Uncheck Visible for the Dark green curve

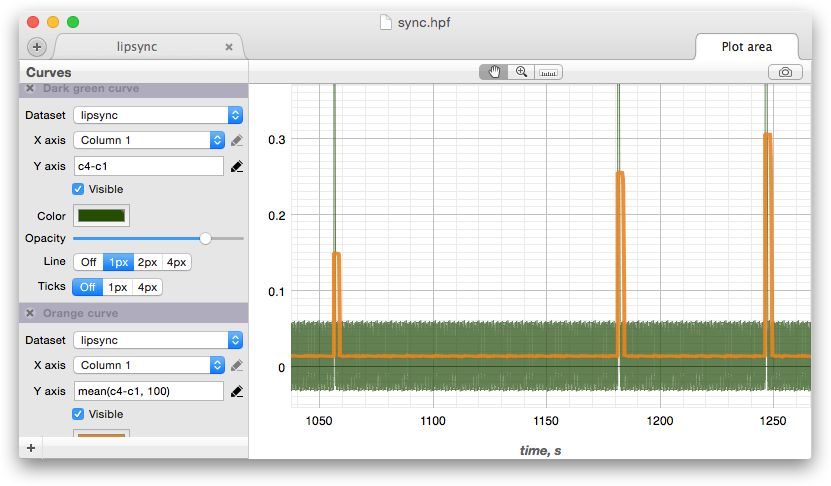tap(79, 189)
